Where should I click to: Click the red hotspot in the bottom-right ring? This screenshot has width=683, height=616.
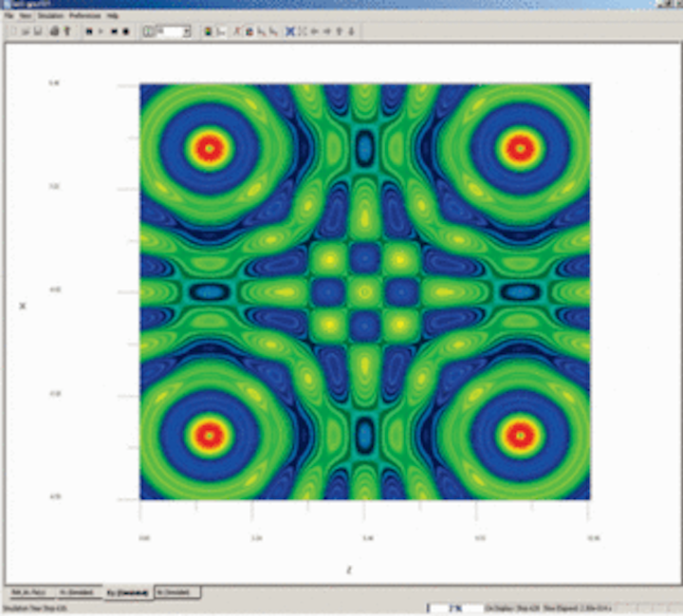(520, 435)
